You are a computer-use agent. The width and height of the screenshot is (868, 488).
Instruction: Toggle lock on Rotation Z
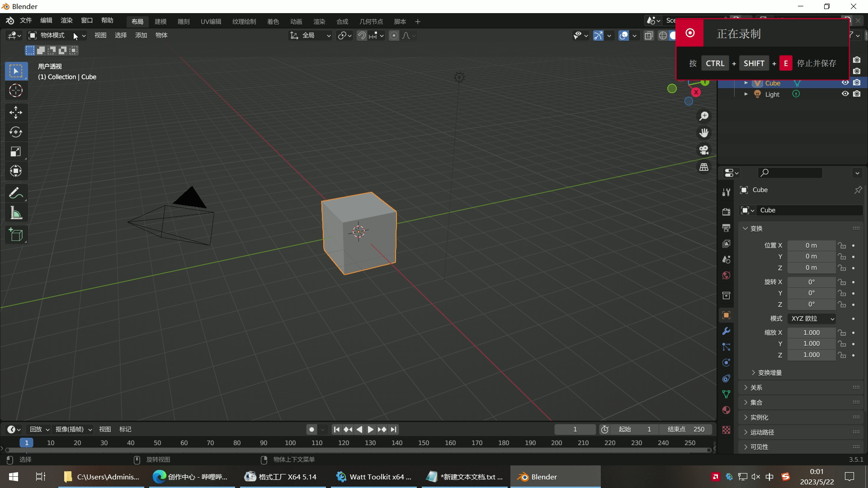coord(842,304)
